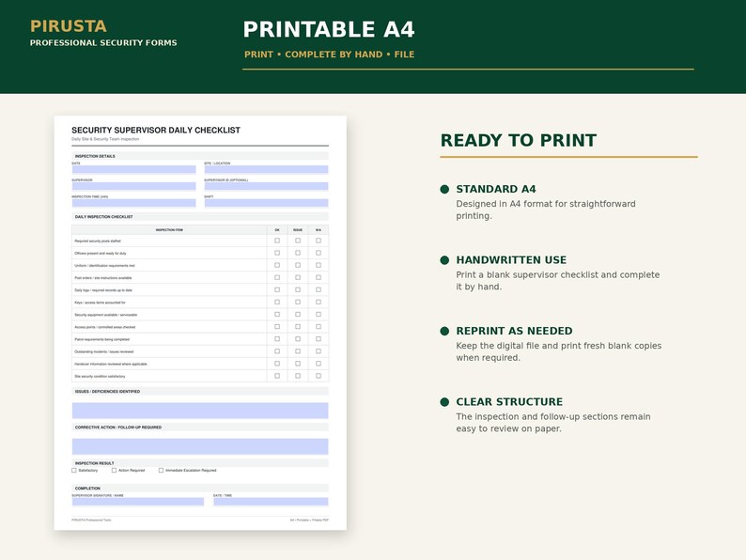Screen dimensions: 746x560
Task: Click the green bullet beside REPRINT AS NEEDED
Action: click(x=444, y=331)
